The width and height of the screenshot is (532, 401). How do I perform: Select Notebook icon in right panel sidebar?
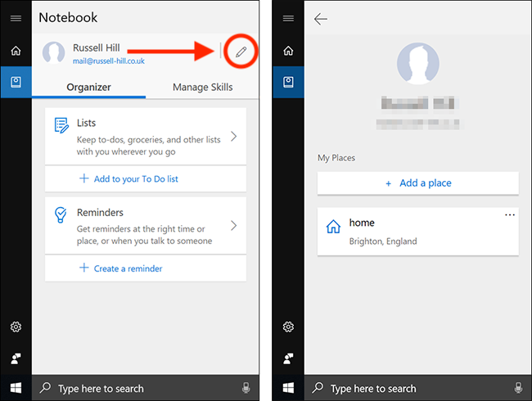(x=288, y=82)
